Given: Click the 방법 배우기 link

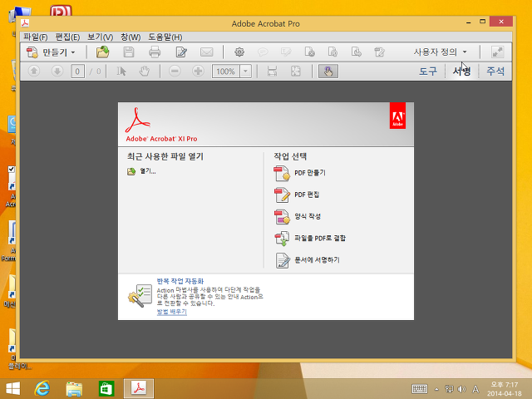Looking at the screenshot, I should [x=172, y=312].
